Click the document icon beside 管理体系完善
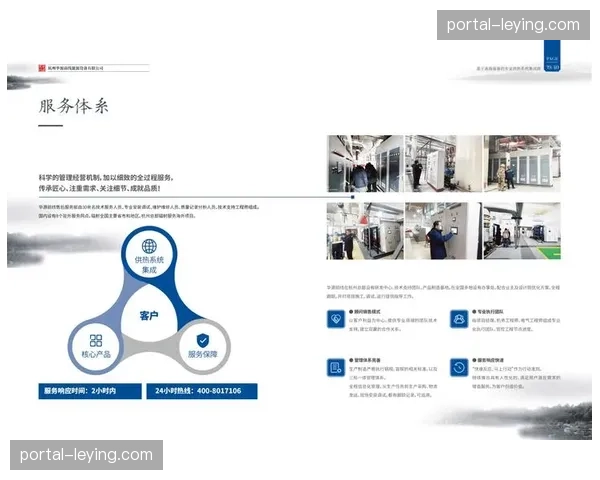Image resolution: width=600 pixels, height=480 pixels. (336, 367)
